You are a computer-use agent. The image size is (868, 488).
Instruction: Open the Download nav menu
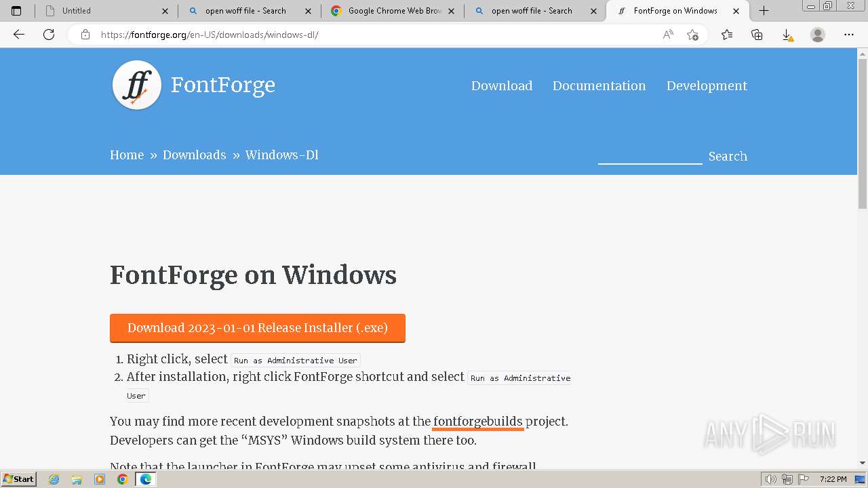(x=502, y=85)
